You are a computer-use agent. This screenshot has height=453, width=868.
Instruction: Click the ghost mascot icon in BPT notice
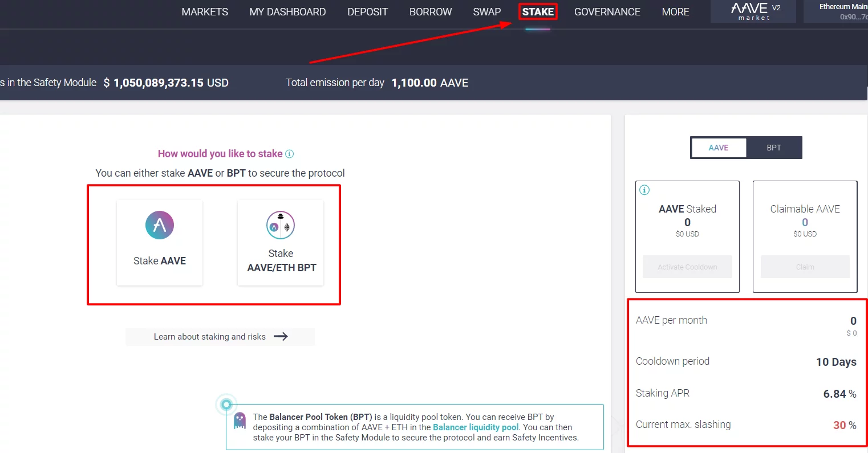tap(240, 421)
